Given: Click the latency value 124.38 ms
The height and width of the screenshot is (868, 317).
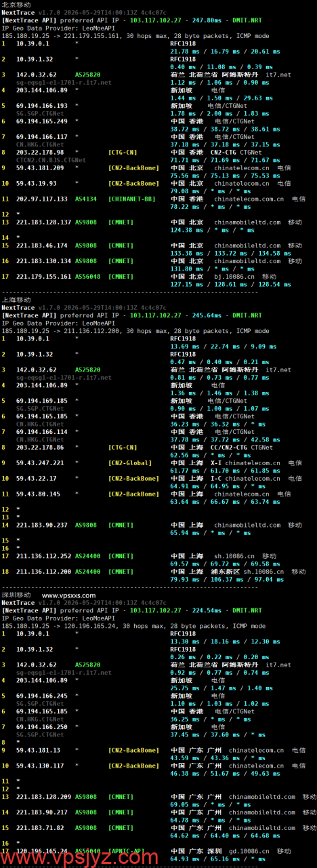Looking at the screenshot, I should [x=186, y=230].
